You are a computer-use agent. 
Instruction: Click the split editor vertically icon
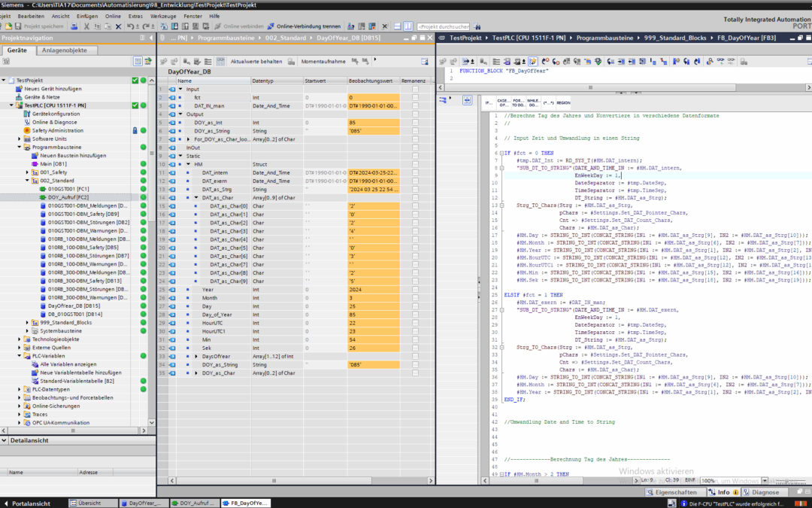click(408, 26)
